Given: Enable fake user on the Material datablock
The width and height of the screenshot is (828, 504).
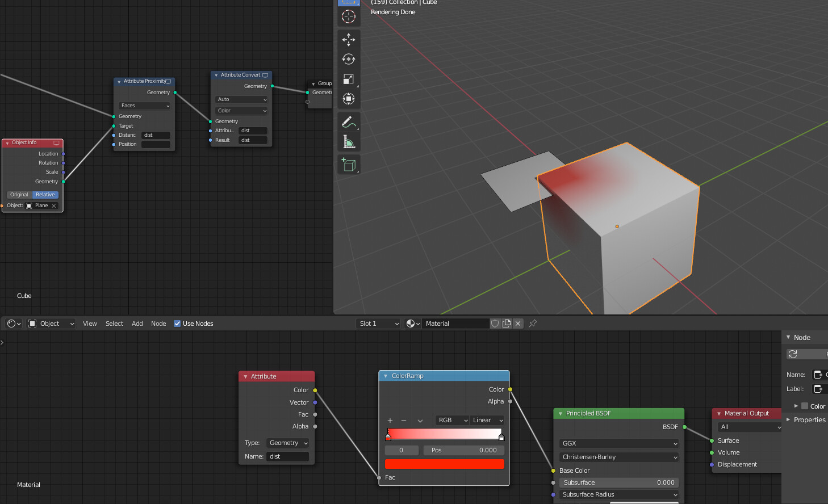Looking at the screenshot, I should [495, 323].
